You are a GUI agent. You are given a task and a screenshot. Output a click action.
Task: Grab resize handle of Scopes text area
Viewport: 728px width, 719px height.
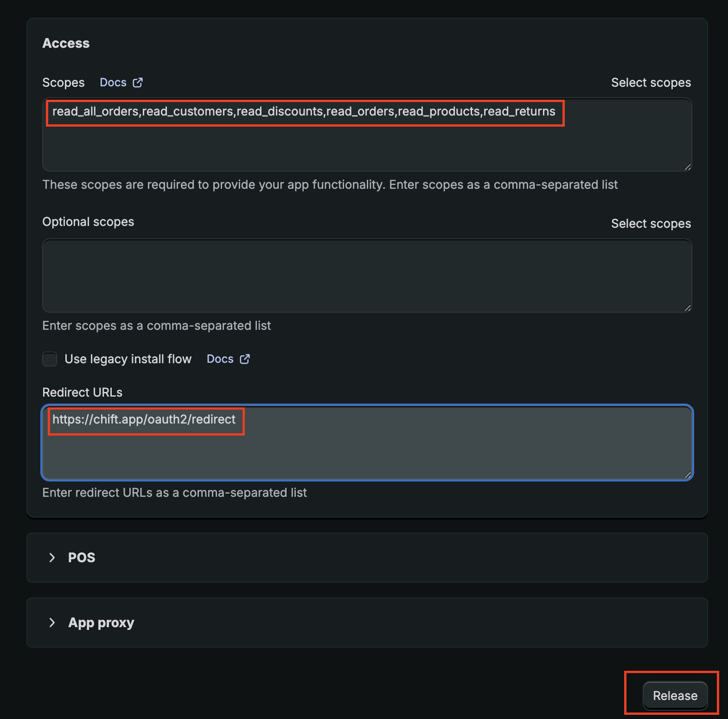[x=687, y=167]
